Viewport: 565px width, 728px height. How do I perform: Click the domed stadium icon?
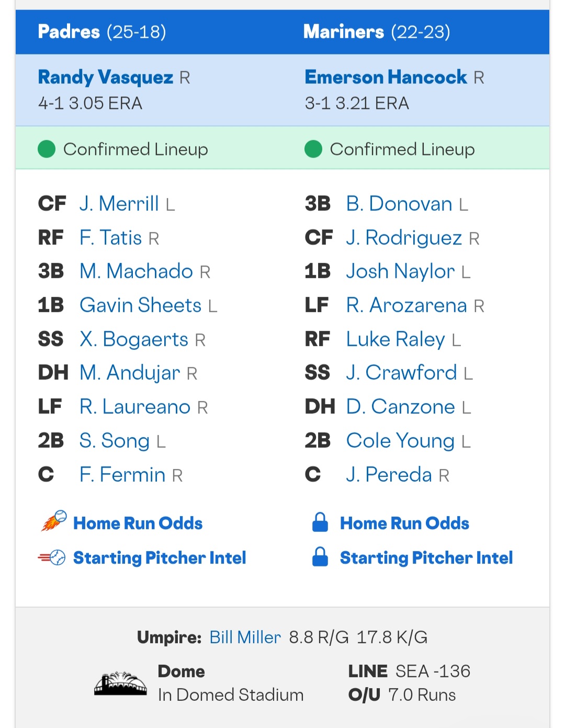[120, 684]
